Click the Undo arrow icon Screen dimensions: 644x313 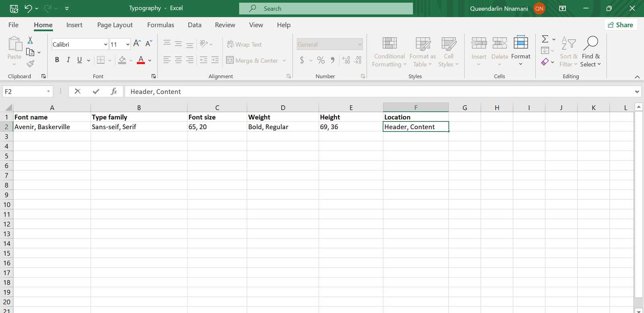[28, 8]
